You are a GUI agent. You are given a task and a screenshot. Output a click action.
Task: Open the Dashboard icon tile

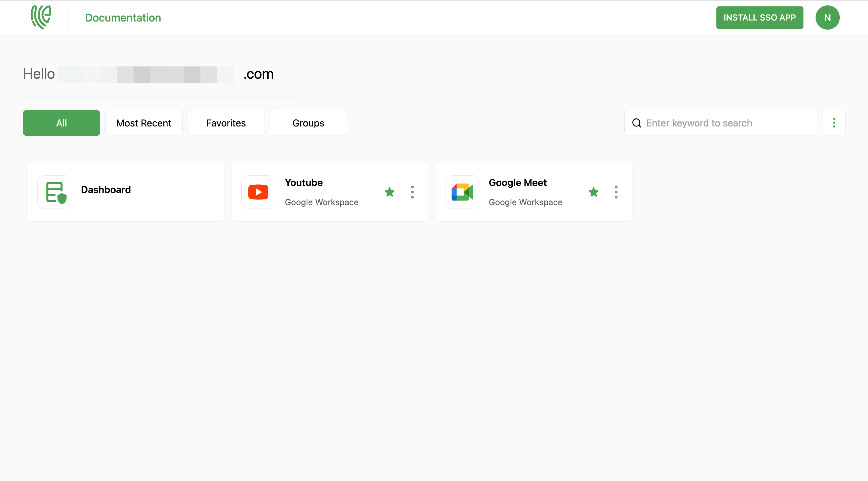(x=54, y=192)
